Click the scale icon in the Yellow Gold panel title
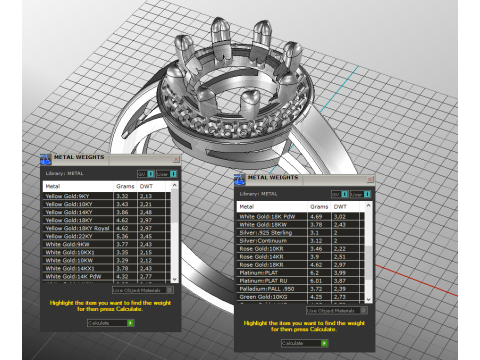480x360 pixels. 45,159
